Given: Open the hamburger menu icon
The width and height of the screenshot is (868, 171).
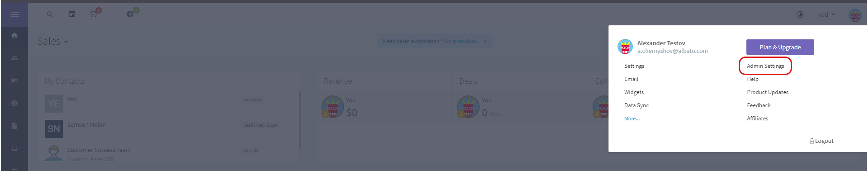Looking at the screenshot, I should 14,14.
